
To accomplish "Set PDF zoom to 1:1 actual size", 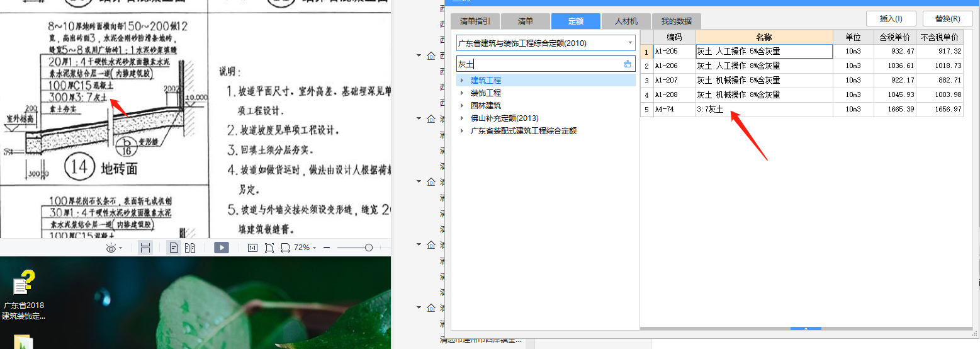I will pyautogui.click(x=252, y=248).
